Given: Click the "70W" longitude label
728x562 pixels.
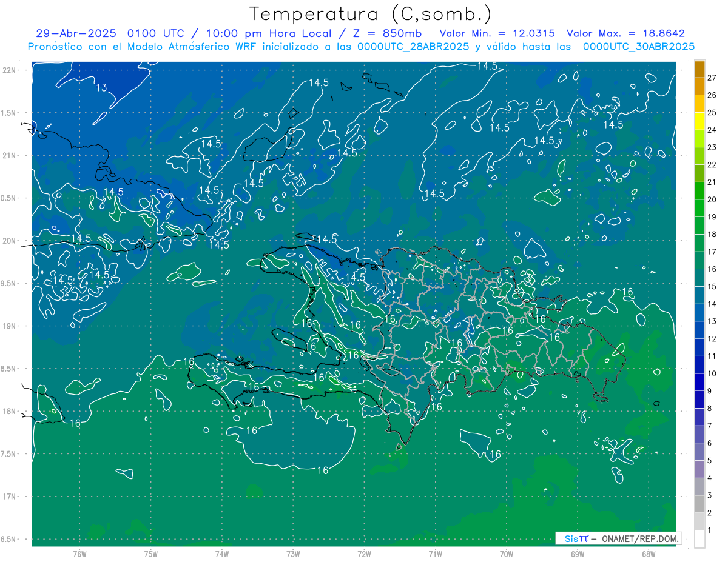Looking at the screenshot, I should point(507,554).
